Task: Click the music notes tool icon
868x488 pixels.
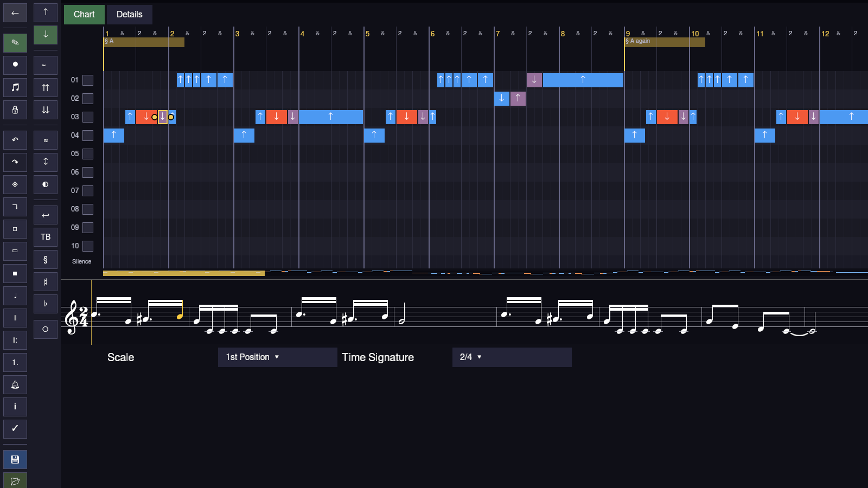Action: coord(15,87)
